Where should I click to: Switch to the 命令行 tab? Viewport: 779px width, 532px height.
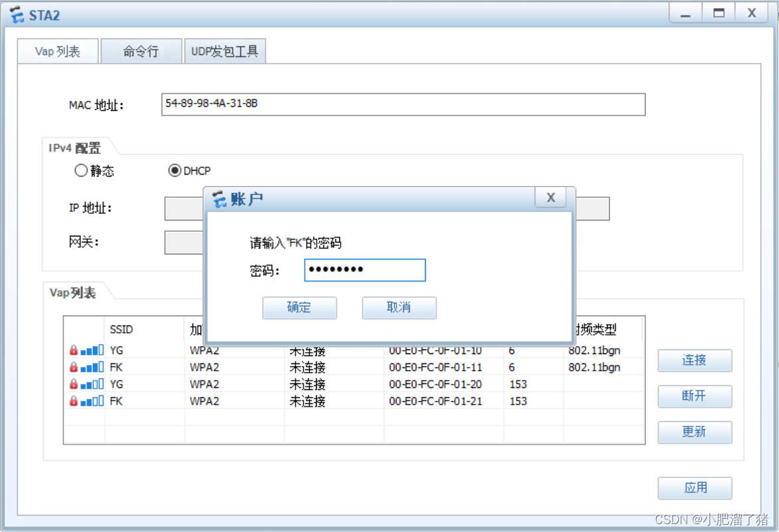(141, 50)
